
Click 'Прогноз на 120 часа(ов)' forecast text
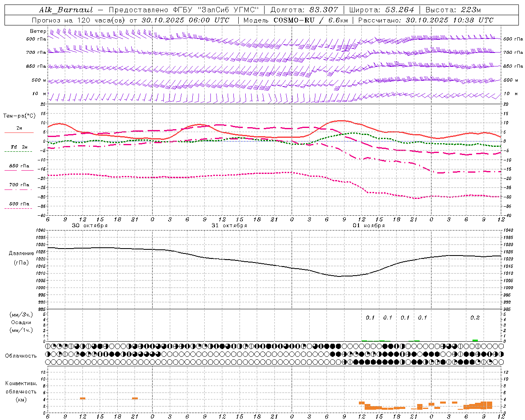click(x=78, y=20)
